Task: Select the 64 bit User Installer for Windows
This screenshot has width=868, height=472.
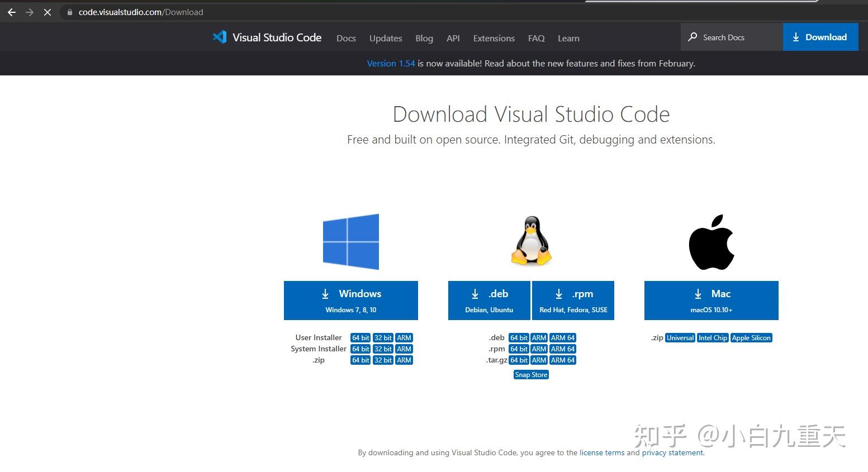Action: [360, 337]
